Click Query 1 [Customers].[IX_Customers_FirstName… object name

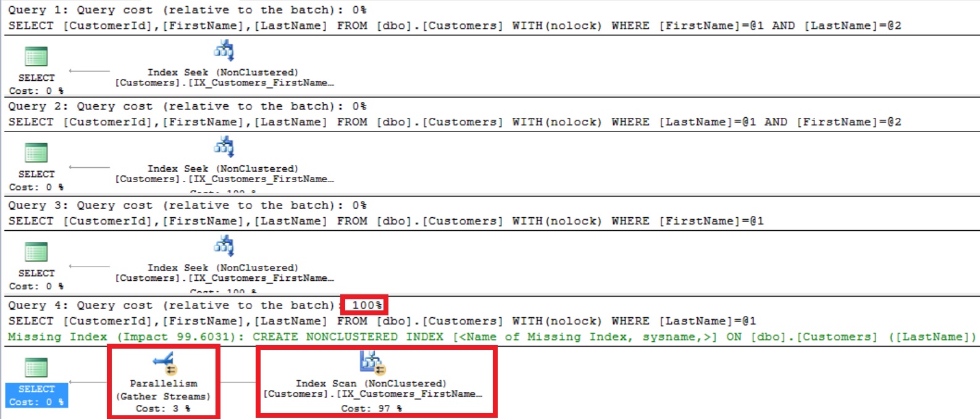(224, 83)
